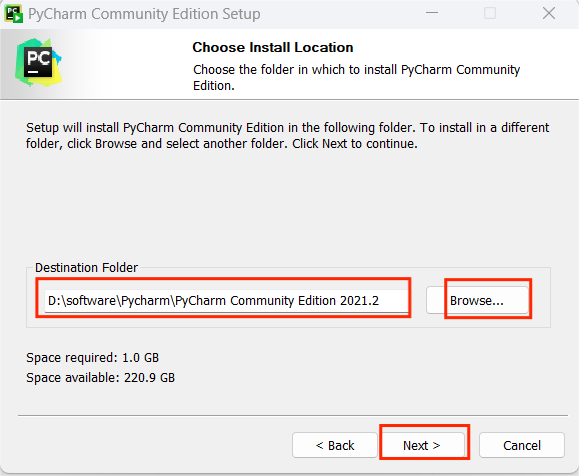
Task: Place cursor after 2021.2 in the path
Action: [x=380, y=301]
